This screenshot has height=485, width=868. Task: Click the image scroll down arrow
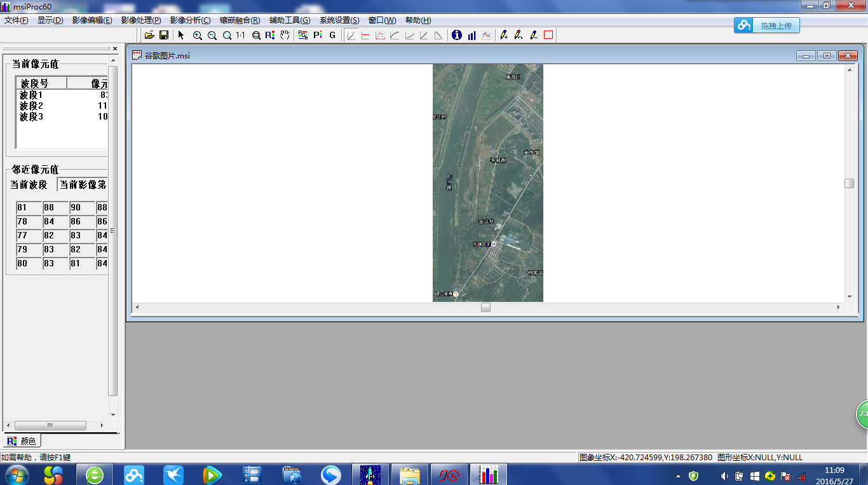(x=849, y=297)
